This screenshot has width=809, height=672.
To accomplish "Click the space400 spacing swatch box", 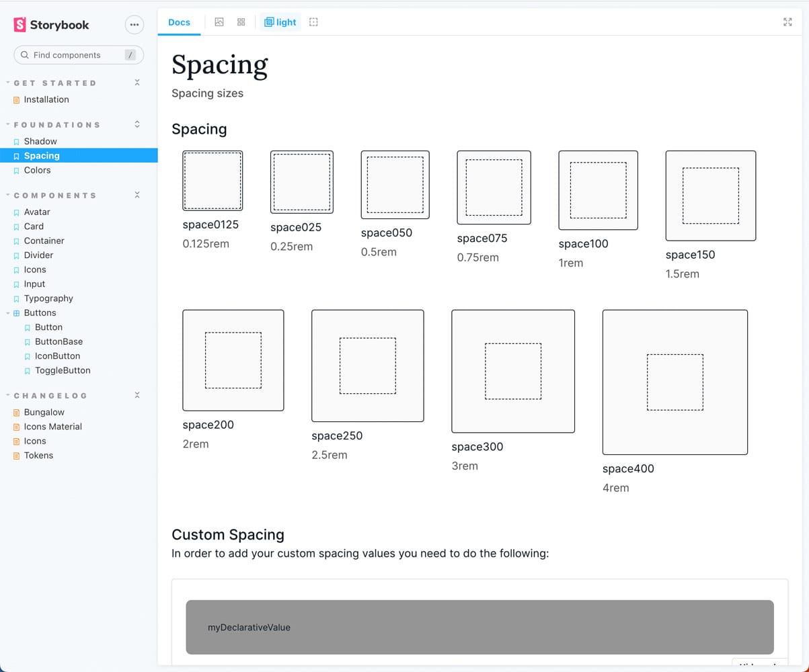I will pyautogui.click(x=675, y=382).
